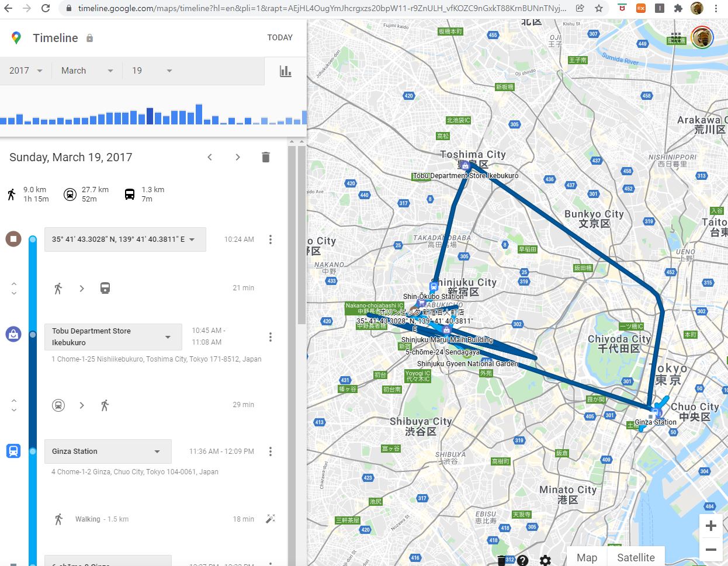
Task: Reload the current page
Action: click(46, 9)
